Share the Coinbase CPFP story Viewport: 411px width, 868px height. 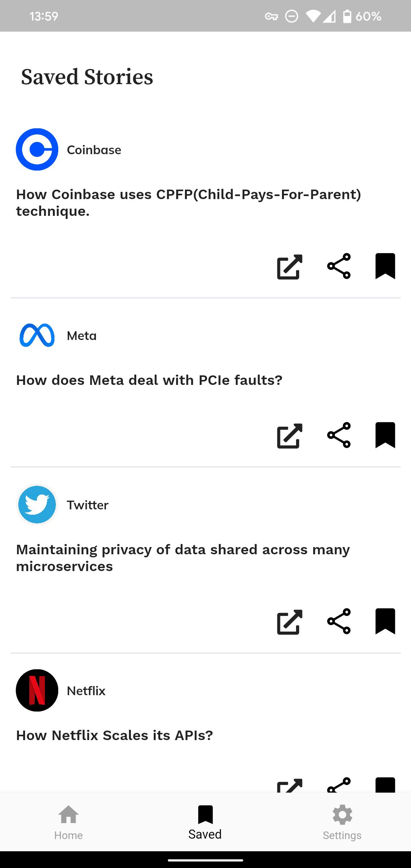click(x=338, y=266)
